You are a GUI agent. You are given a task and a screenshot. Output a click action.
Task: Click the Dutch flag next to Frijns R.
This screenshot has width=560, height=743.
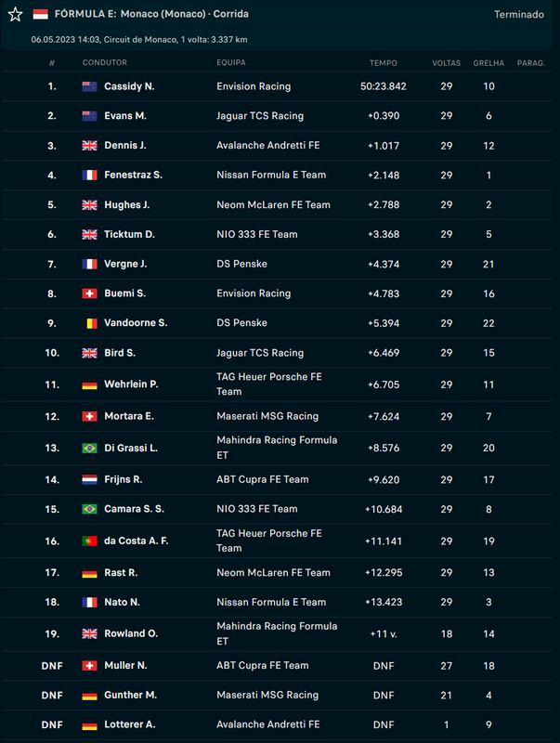89,479
